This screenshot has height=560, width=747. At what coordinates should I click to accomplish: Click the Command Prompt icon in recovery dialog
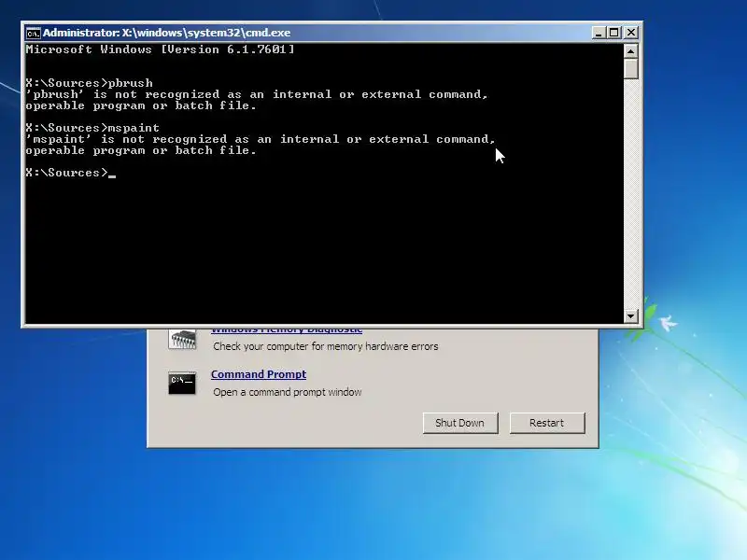[182, 383]
